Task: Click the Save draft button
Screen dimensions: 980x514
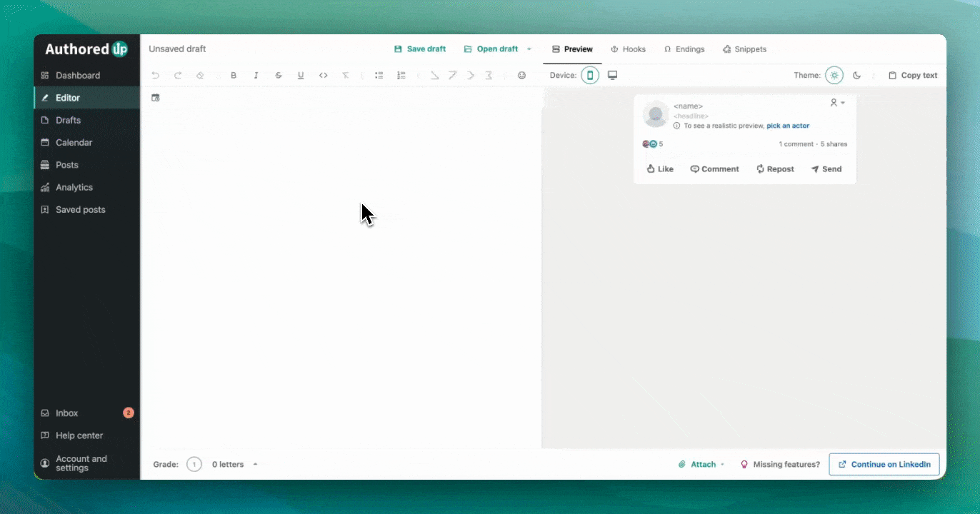Action: (420, 49)
